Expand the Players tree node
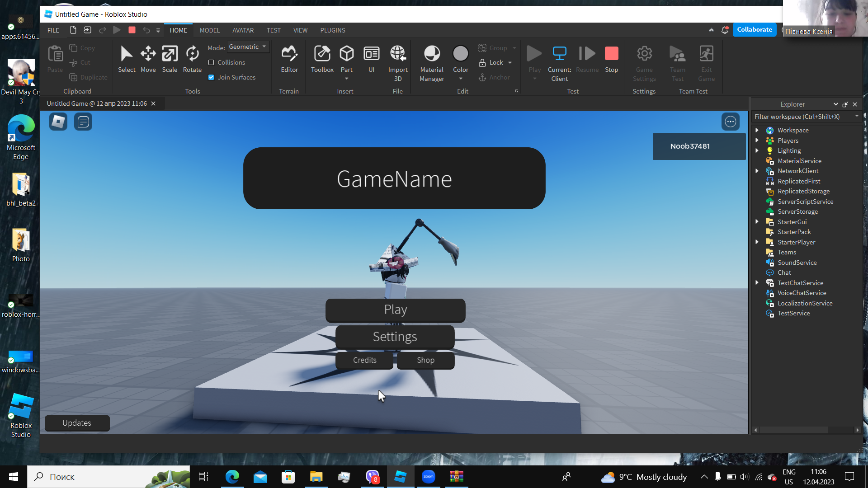868x488 pixels. (757, 141)
